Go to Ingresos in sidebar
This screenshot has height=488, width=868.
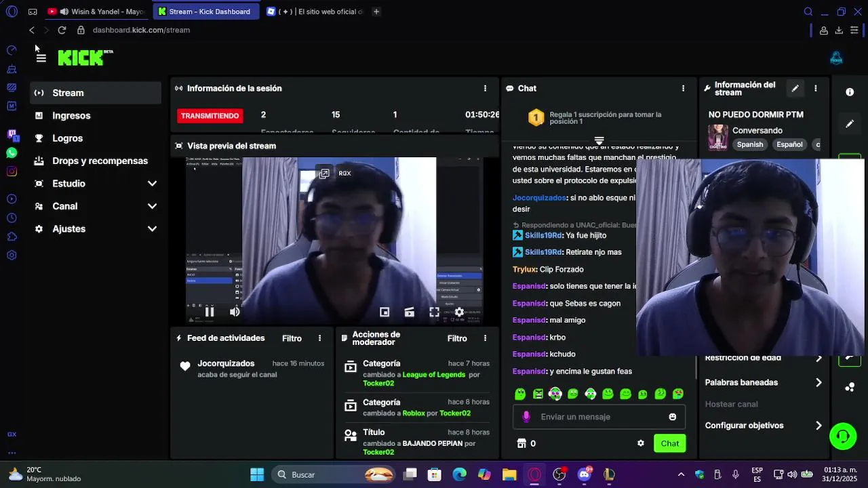tap(96, 115)
